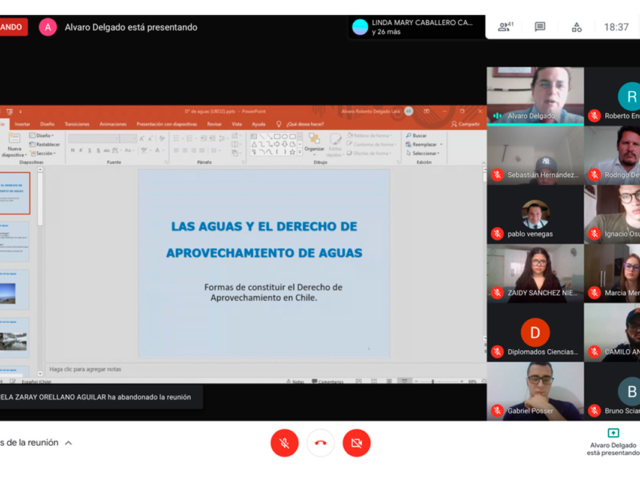Click the pink A avatar of presenter
Image resolution: width=640 pixels, height=480 pixels.
pos(48,27)
